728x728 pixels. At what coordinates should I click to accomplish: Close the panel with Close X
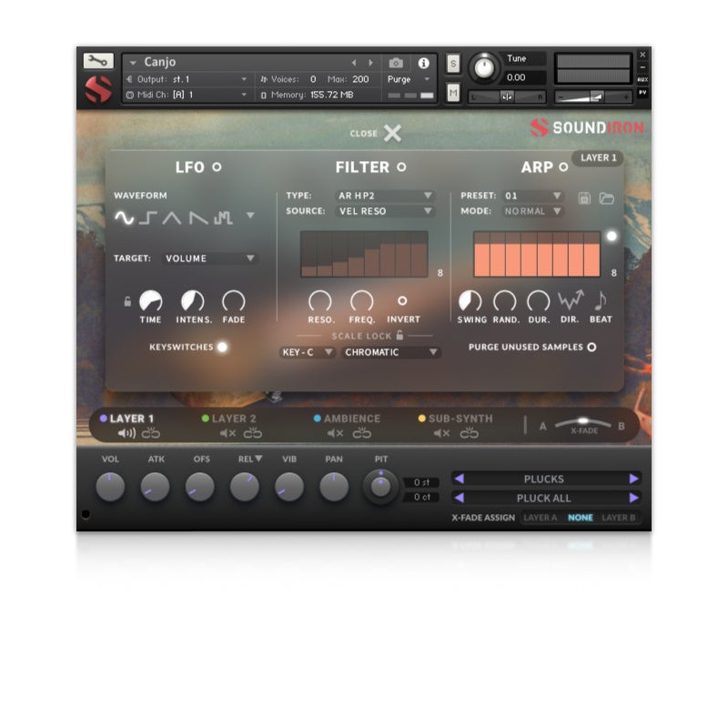391,134
